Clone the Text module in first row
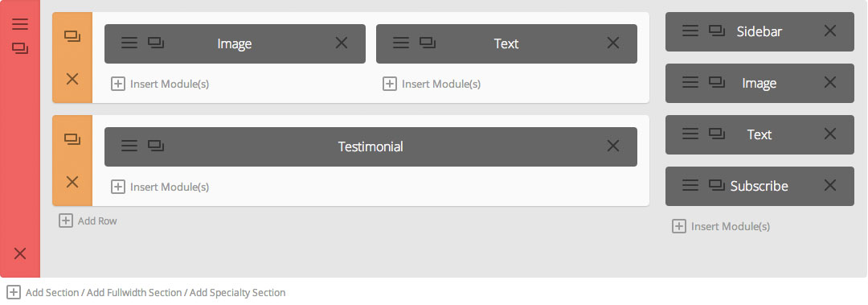The image size is (868, 305). 428,43
